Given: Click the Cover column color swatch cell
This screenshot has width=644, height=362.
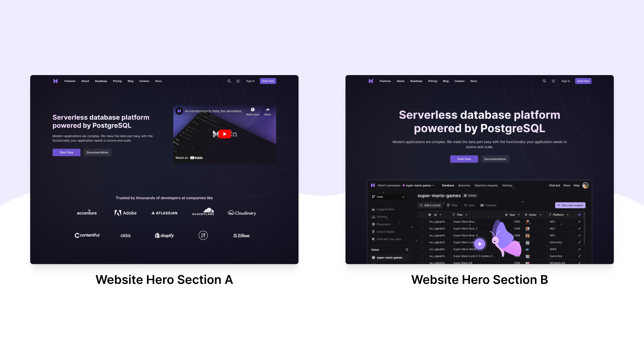Looking at the screenshot, I should [x=527, y=222].
